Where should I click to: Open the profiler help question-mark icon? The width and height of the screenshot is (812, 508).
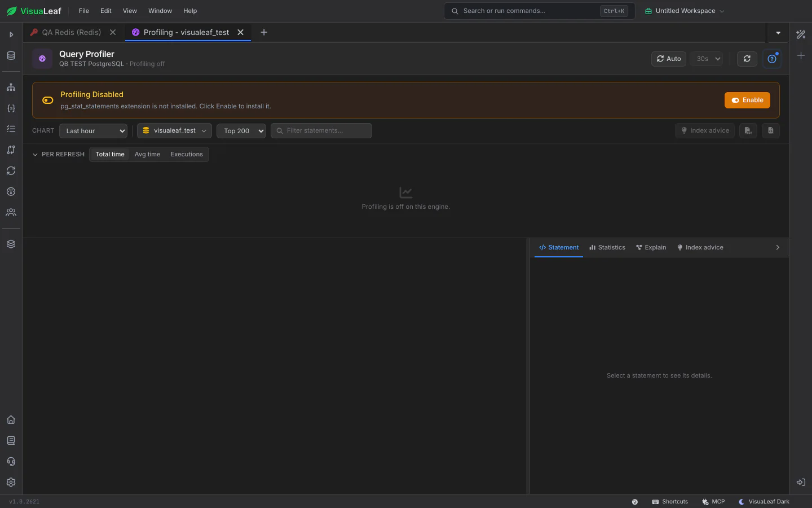click(772, 59)
